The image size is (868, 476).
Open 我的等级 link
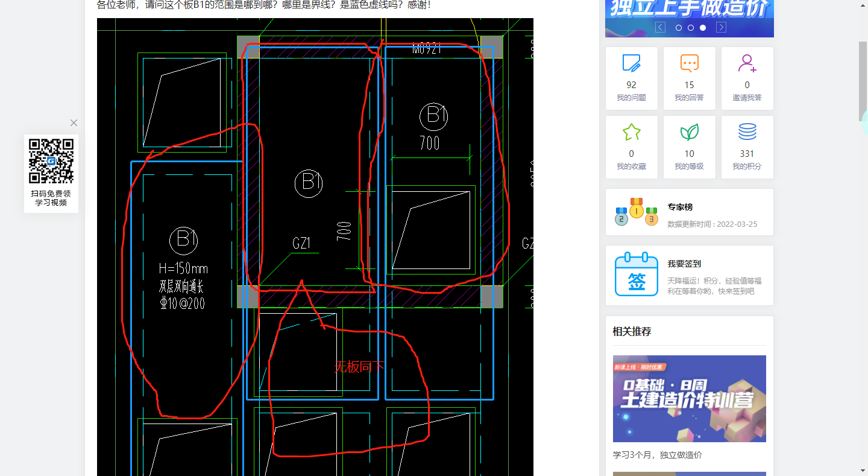click(x=689, y=167)
